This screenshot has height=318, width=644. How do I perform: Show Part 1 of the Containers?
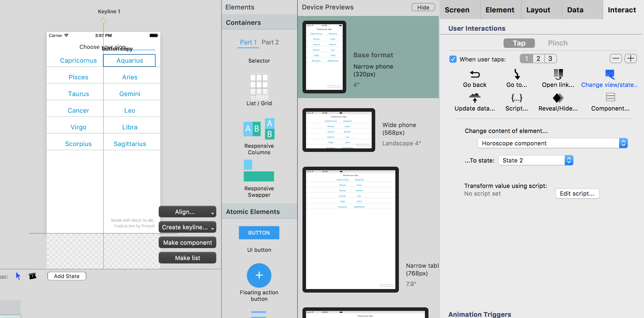click(x=248, y=42)
